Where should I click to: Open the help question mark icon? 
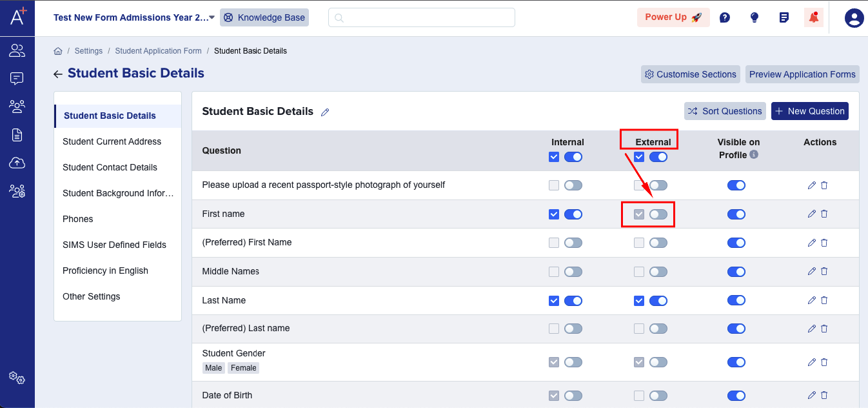724,17
